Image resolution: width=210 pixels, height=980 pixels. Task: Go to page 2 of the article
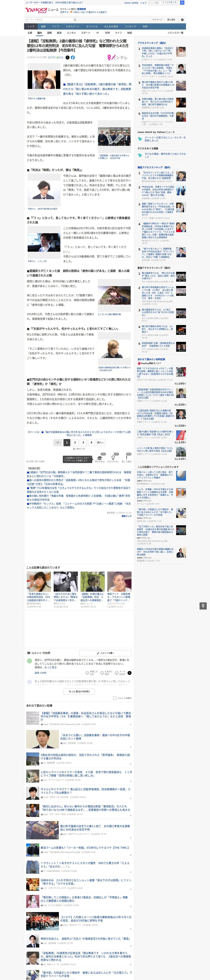click(75, 442)
